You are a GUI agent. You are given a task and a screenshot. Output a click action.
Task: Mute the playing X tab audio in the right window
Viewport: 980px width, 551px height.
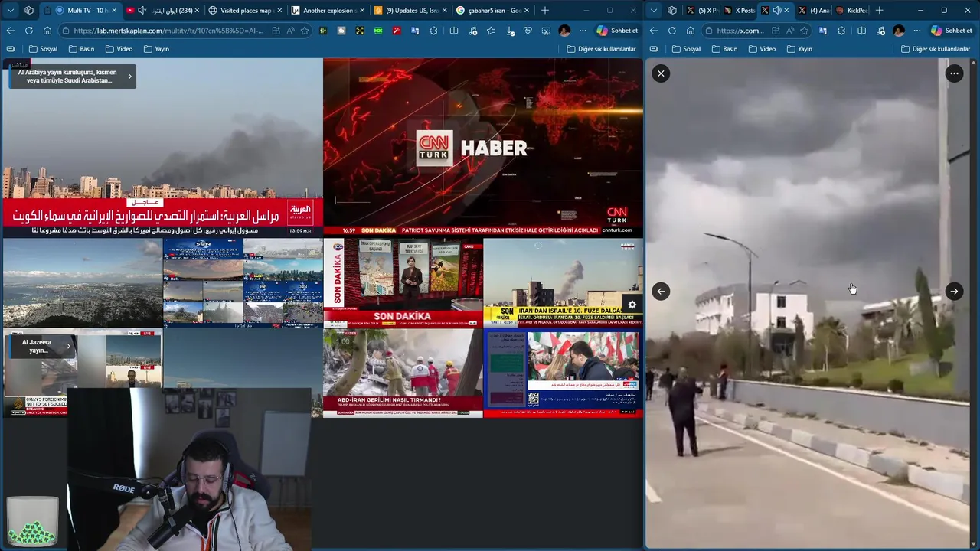point(777,10)
